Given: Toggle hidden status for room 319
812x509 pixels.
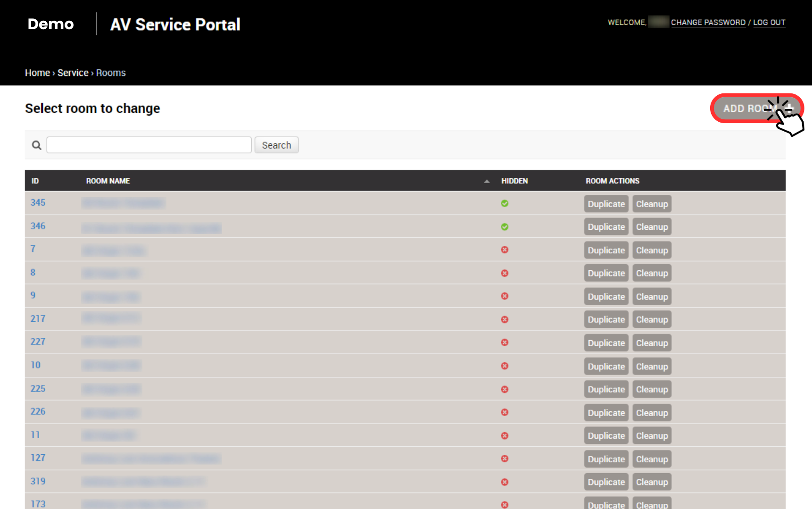Looking at the screenshot, I should tap(505, 482).
